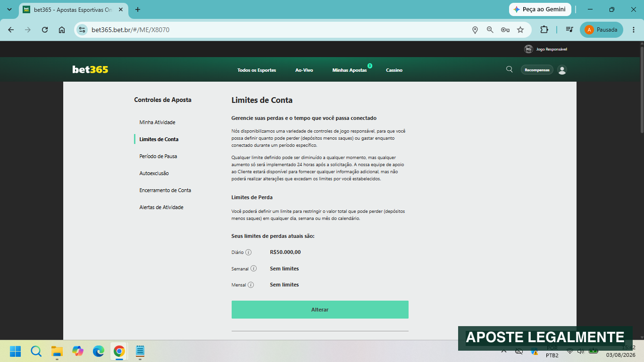Open Alertas de Atividade
This screenshot has width=644, height=362.
tap(161, 207)
